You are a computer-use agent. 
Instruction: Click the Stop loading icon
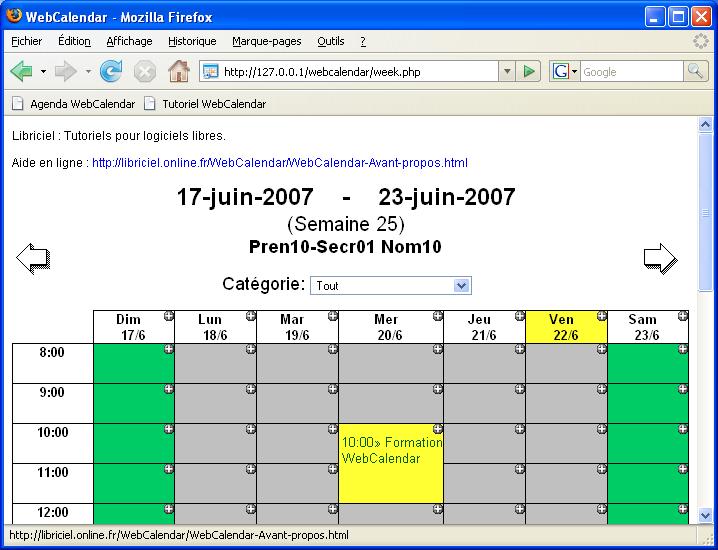point(145,72)
